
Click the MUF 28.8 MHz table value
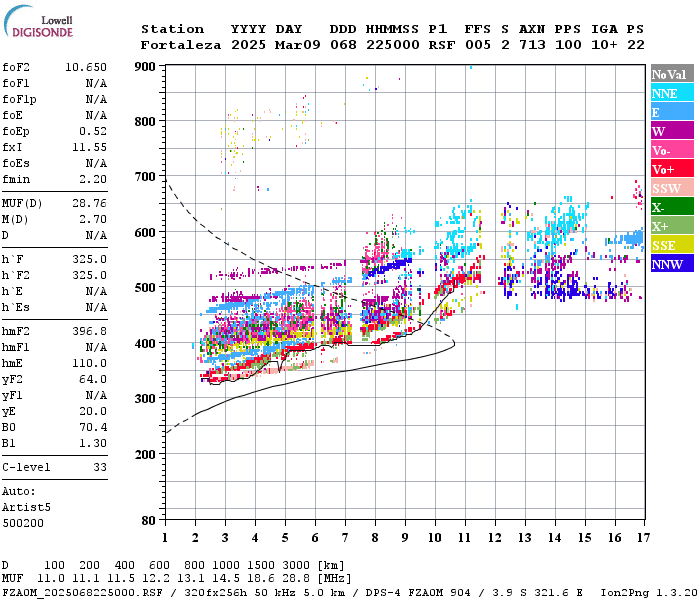click(296, 579)
